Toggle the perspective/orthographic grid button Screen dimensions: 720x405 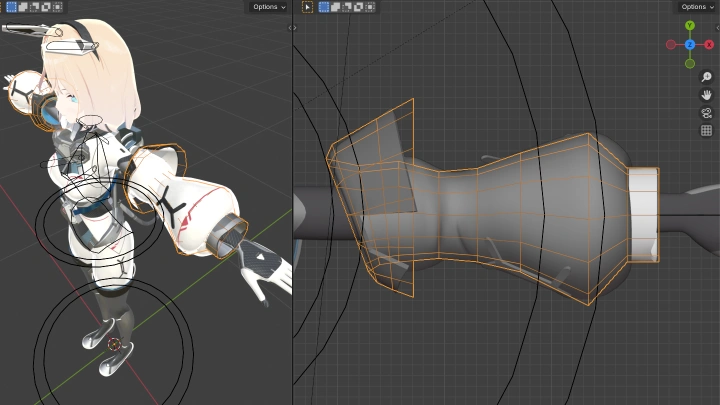707,131
